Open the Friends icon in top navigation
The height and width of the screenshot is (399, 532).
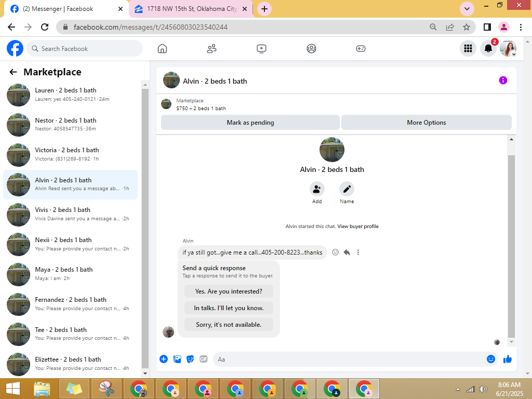click(212, 48)
